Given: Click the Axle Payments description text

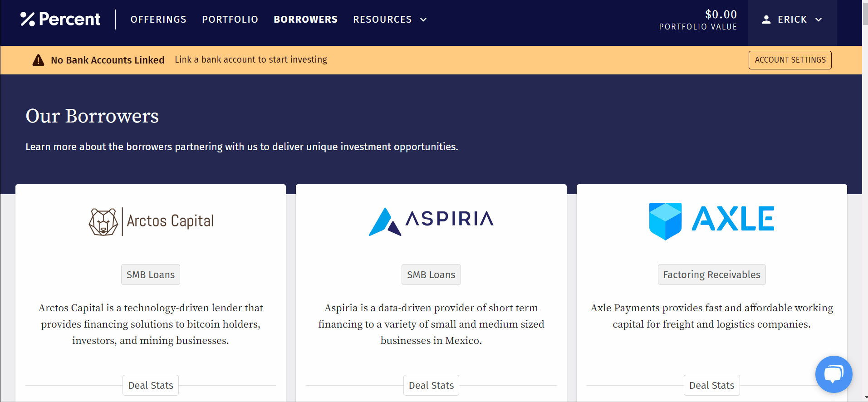Looking at the screenshot, I should click(711, 316).
